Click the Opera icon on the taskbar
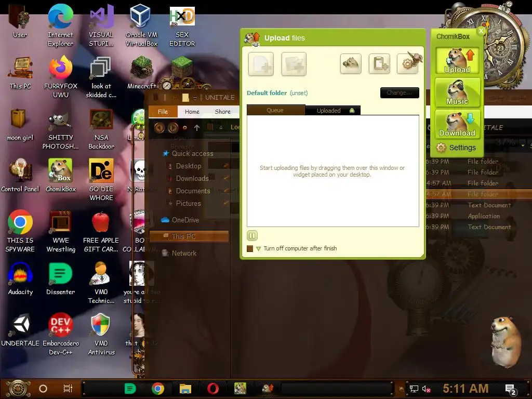532x399 pixels. coord(212,389)
